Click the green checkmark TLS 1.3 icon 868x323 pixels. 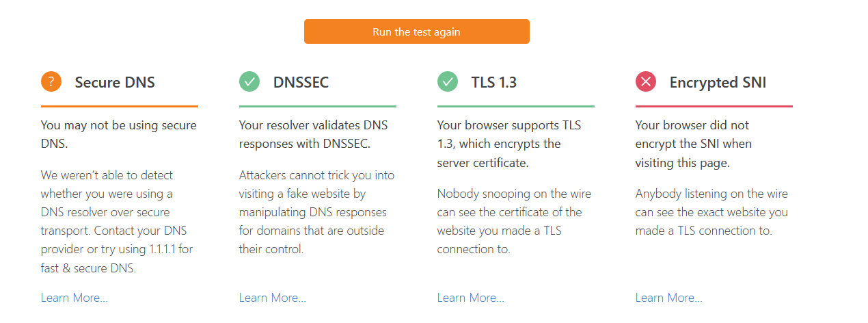(448, 82)
